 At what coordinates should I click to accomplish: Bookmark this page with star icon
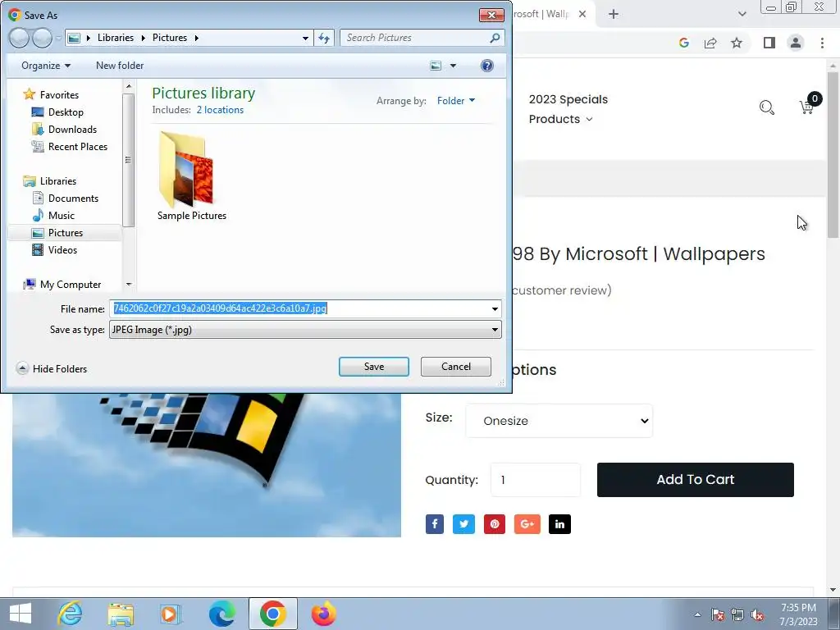click(x=737, y=43)
